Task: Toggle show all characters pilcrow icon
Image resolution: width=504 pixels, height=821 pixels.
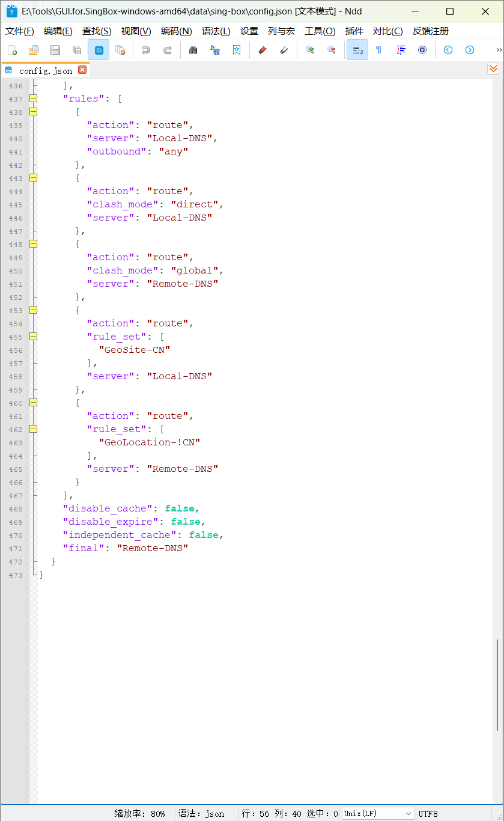Action: (x=378, y=50)
